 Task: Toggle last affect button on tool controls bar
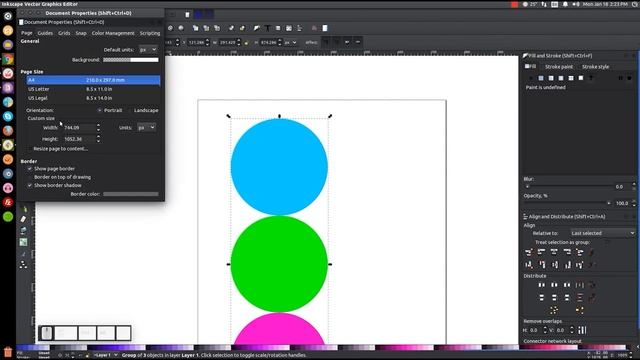358,42
